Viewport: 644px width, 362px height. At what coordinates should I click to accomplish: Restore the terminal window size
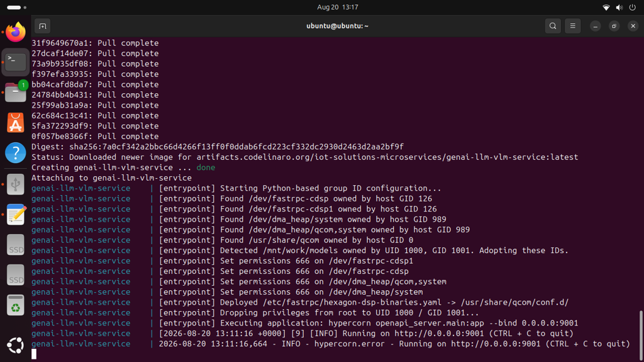click(614, 26)
